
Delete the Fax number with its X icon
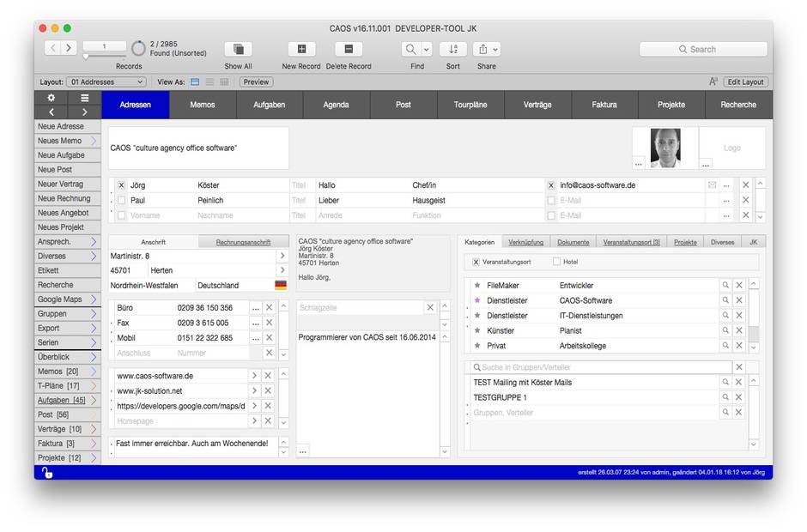269,323
